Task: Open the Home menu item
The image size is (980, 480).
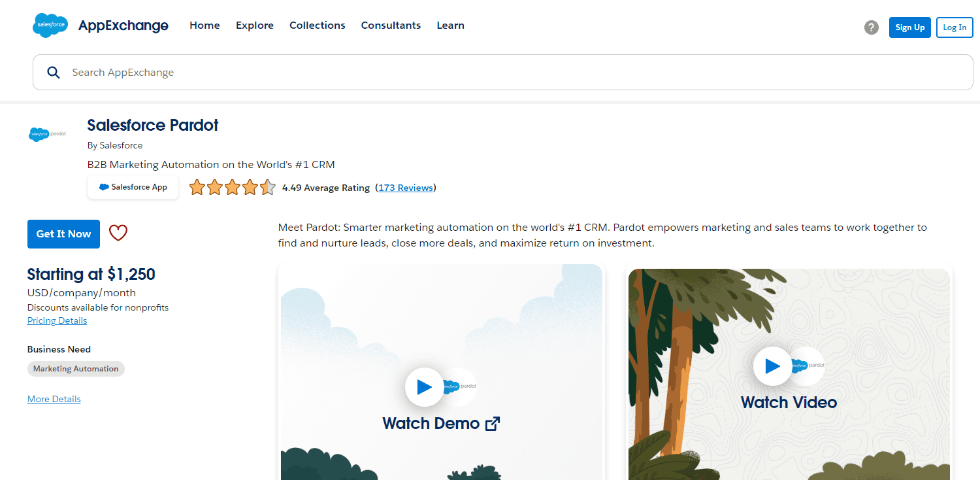Action: click(x=204, y=26)
